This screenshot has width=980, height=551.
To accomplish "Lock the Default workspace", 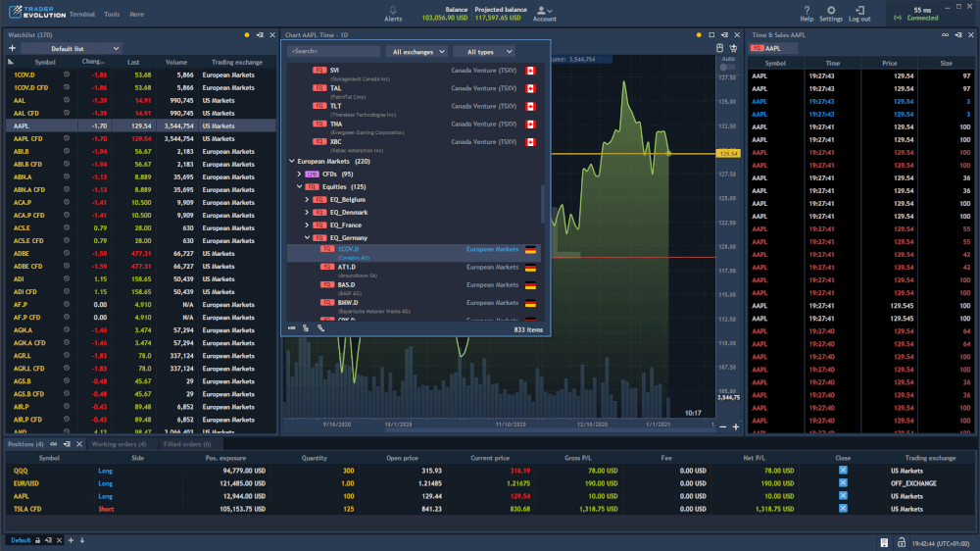I will (37, 540).
